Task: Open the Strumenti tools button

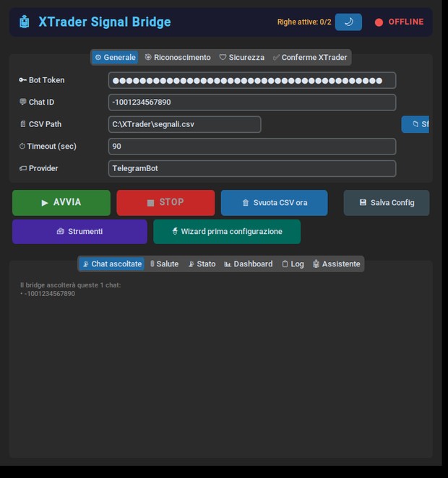Action: coord(79,231)
